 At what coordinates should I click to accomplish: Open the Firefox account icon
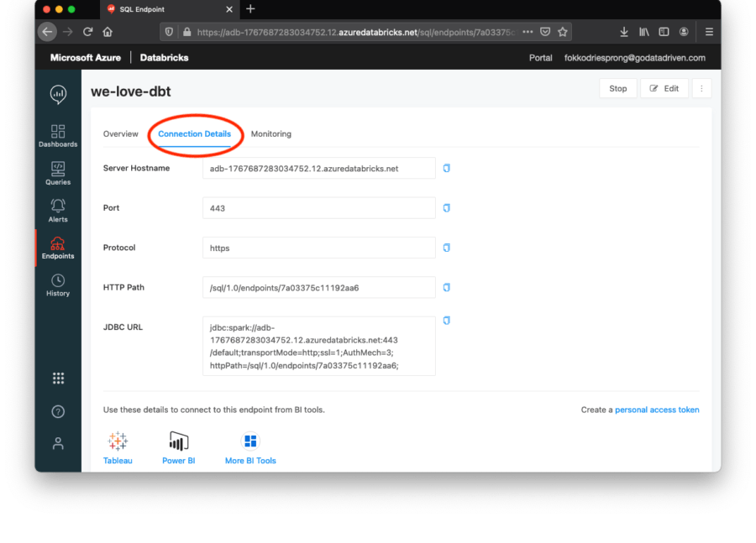[x=684, y=32]
